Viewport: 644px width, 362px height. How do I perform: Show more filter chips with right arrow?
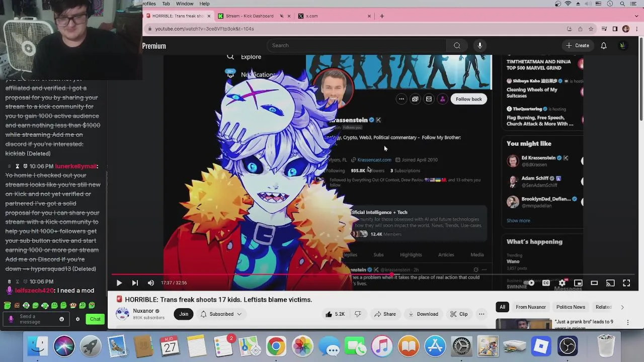click(622, 307)
